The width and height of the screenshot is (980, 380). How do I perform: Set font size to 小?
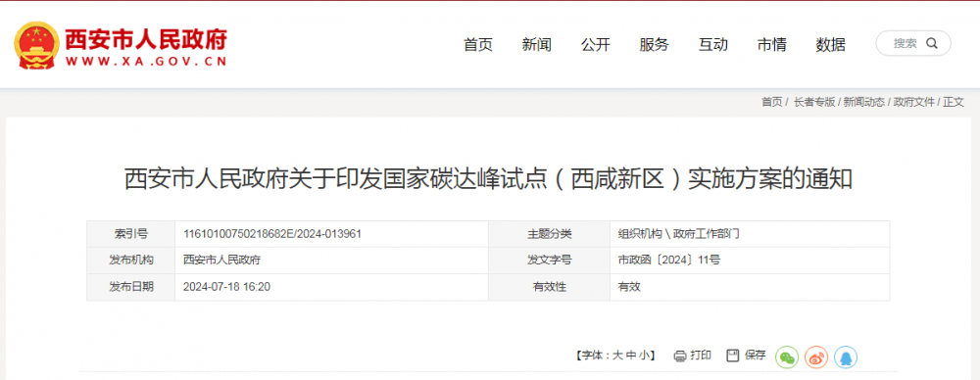pyautogui.click(x=643, y=356)
